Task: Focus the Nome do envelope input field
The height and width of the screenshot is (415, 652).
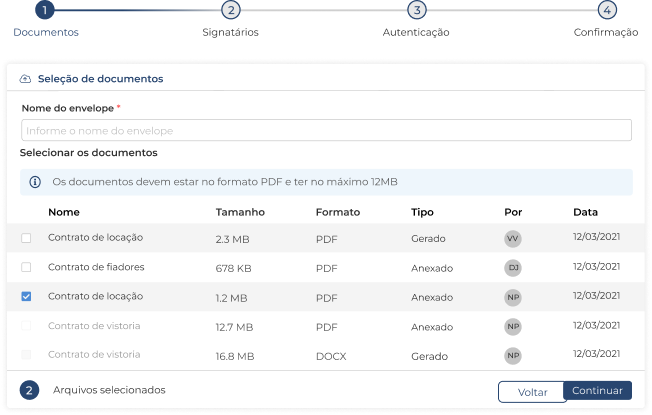Action: click(326, 130)
